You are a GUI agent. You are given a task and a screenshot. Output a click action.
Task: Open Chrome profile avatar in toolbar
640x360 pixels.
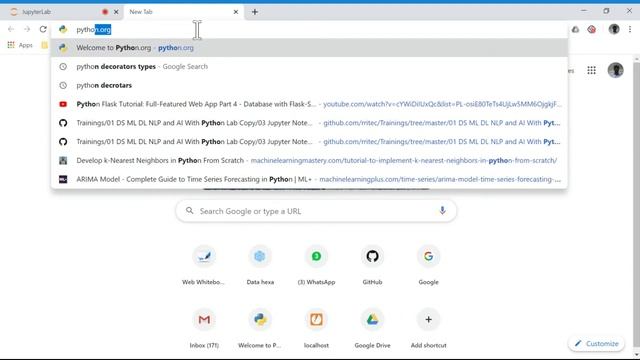coord(614,29)
